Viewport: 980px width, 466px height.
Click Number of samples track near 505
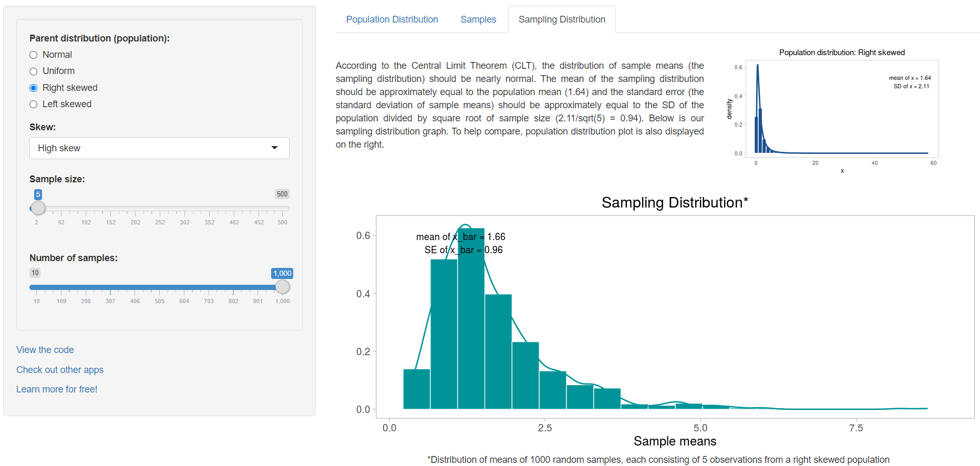tap(160, 287)
